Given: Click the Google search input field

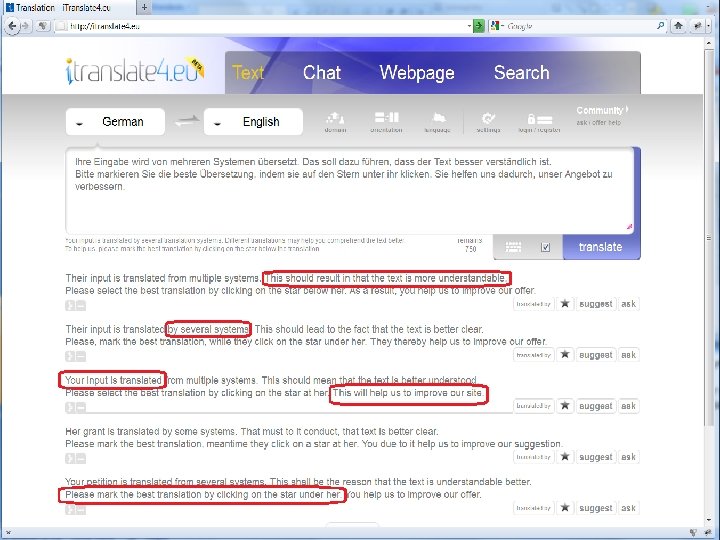Looking at the screenshot, I should tap(579, 26).
